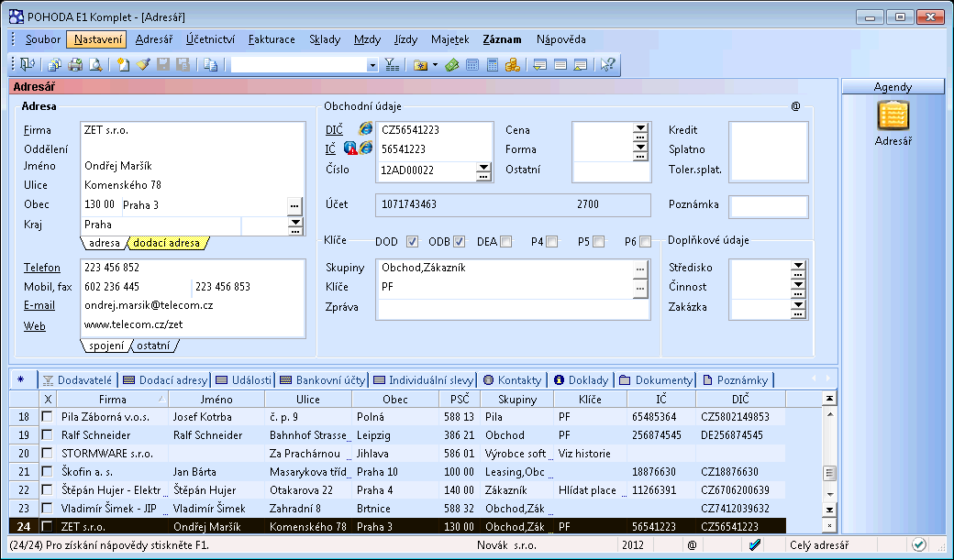Screen dimensions: 954x560
Task: Tick the checkbox for Pila Záborná v.o.s. row
Action: (x=47, y=416)
